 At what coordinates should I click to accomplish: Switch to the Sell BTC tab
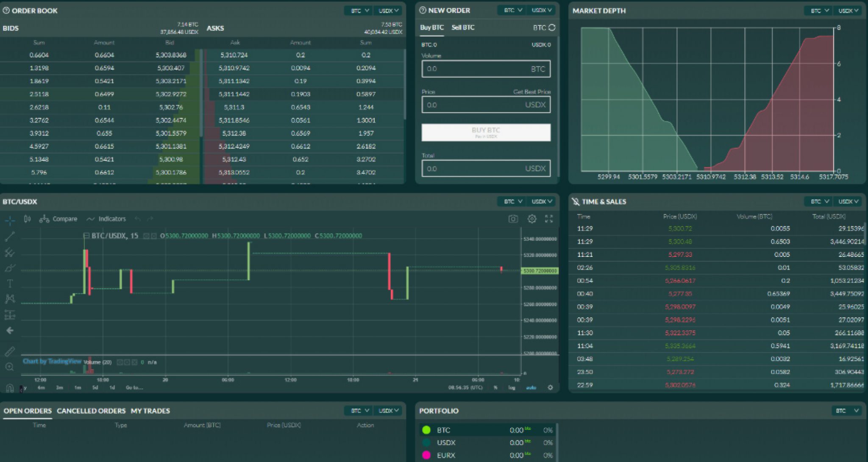pyautogui.click(x=464, y=27)
